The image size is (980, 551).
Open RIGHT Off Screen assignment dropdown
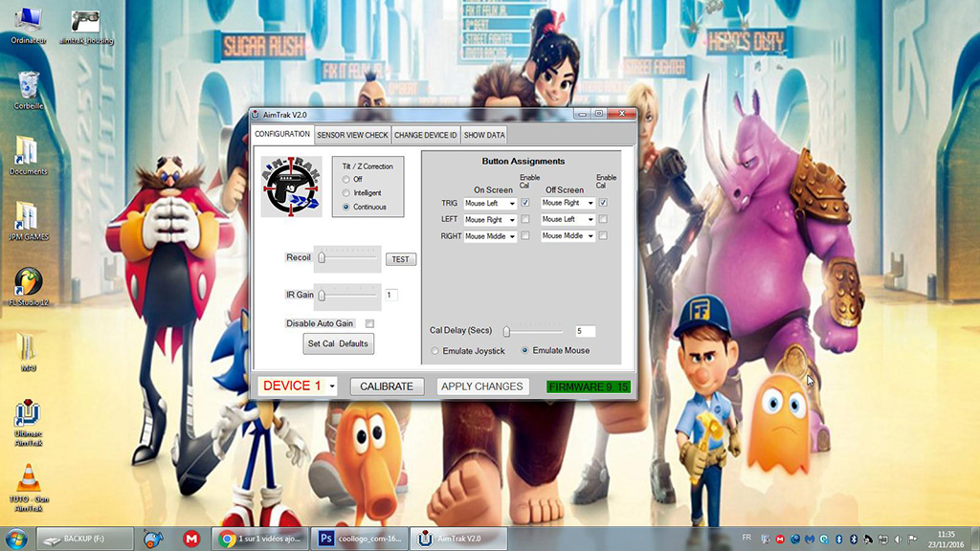568,235
